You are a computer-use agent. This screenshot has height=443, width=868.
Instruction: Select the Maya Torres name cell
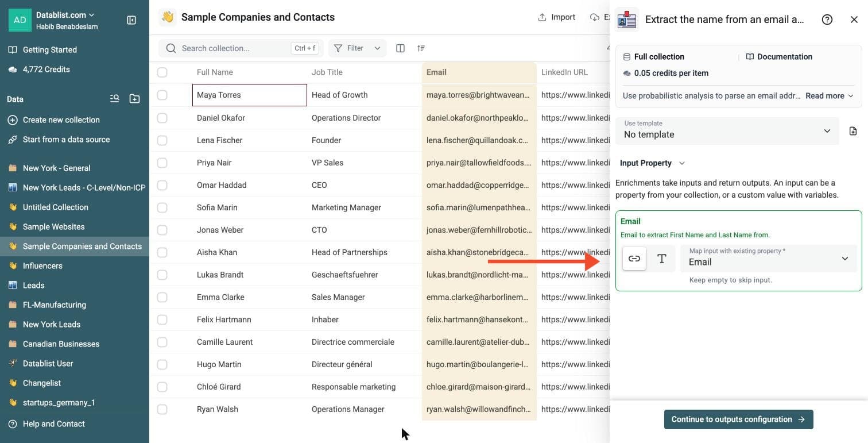tap(250, 95)
